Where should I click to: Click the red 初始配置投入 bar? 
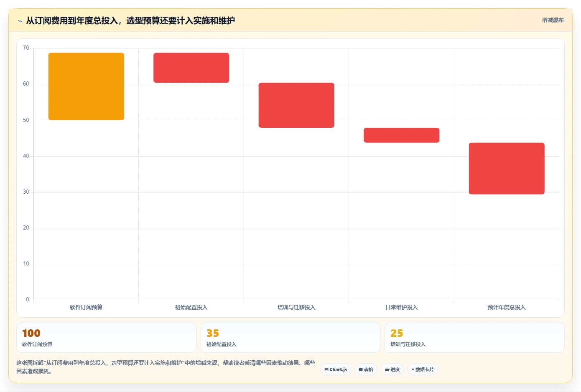click(x=191, y=68)
